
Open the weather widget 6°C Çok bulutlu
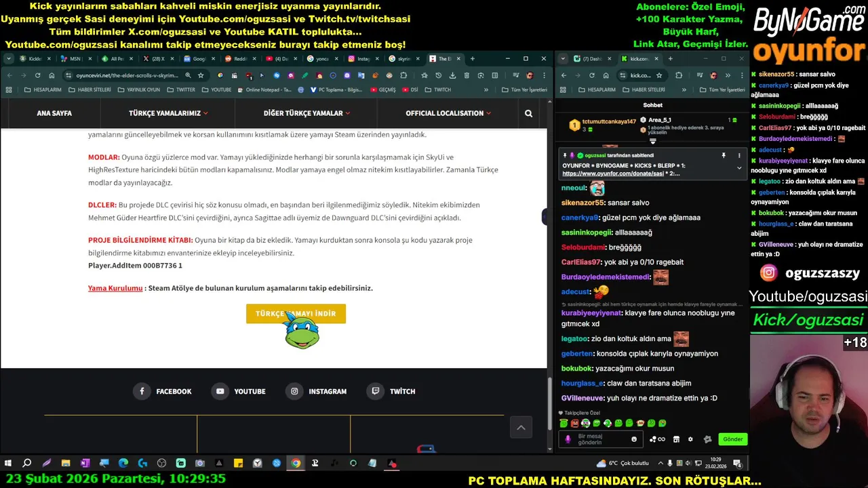click(x=623, y=464)
